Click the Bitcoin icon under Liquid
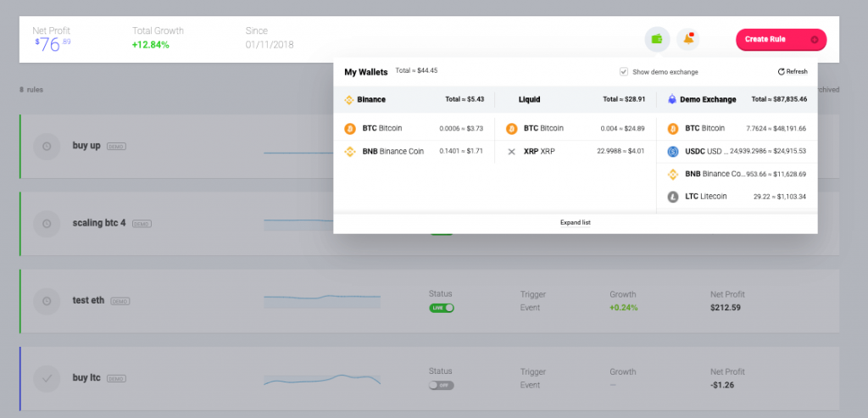The width and height of the screenshot is (868, 418). (x=511, y=128)
